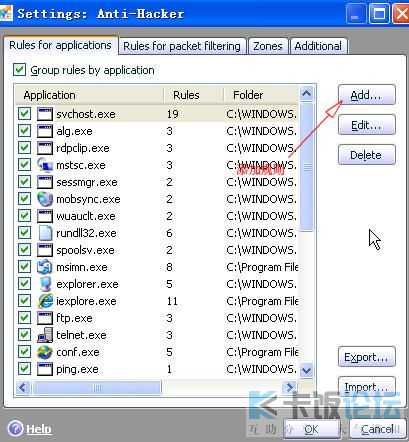This screenshot has height=442, width=409.
Task: Select the msimn.exe row name
Action: [x=82, y=267]
